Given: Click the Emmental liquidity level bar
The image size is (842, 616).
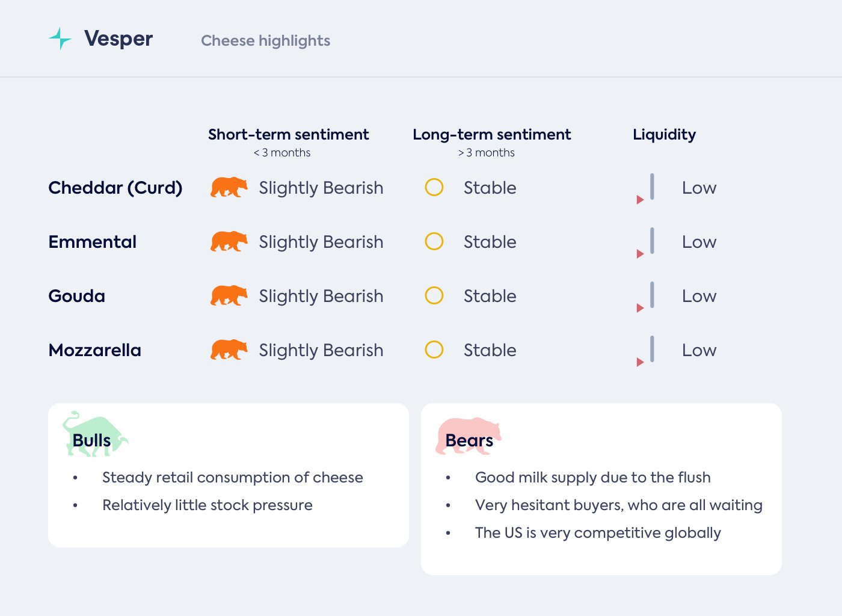Looking at the screenshot, I should [652, 241].
